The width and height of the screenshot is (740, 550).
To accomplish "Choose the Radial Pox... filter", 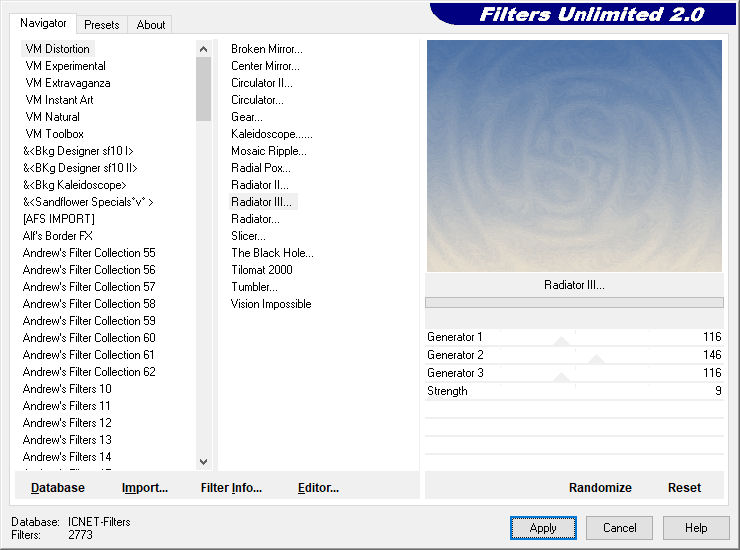I will [261, 168].
